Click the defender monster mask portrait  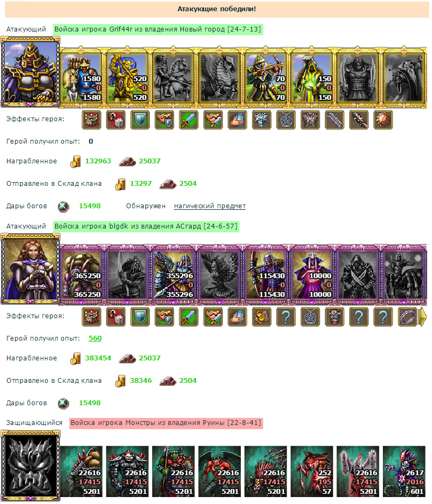tap(30, 466)
